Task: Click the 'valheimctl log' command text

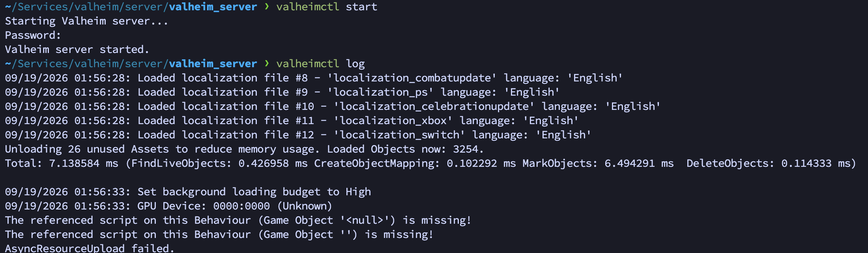Action: (x=320, y=64)
